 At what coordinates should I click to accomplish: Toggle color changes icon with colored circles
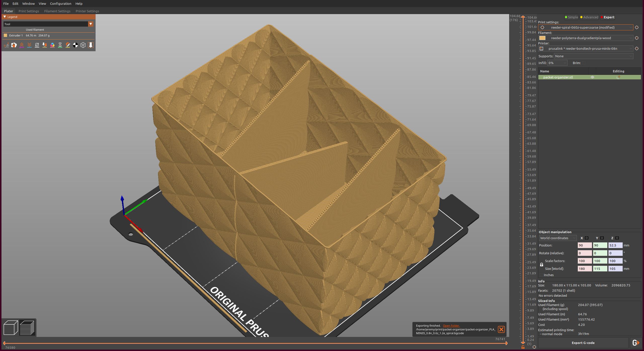tap(52, 45)
